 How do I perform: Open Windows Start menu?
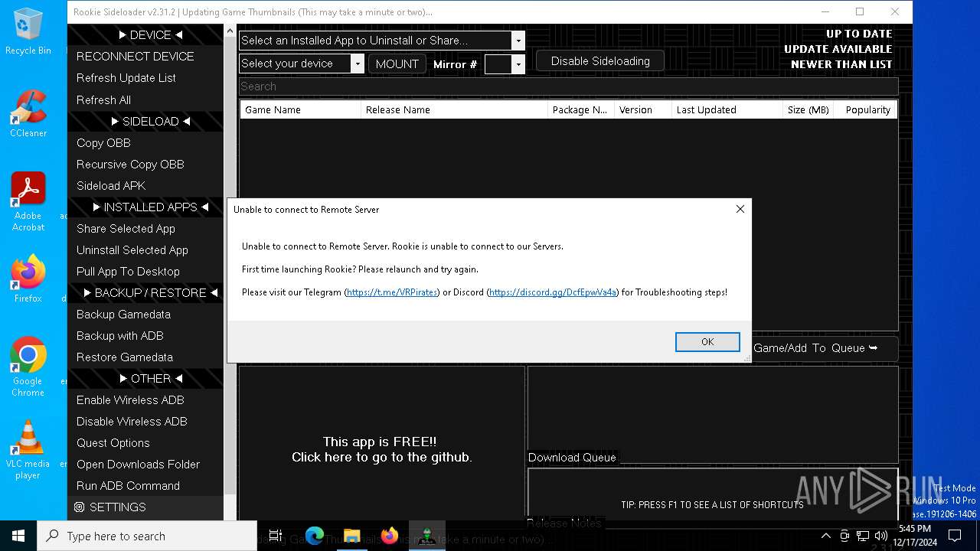click(x=18, y=536)
